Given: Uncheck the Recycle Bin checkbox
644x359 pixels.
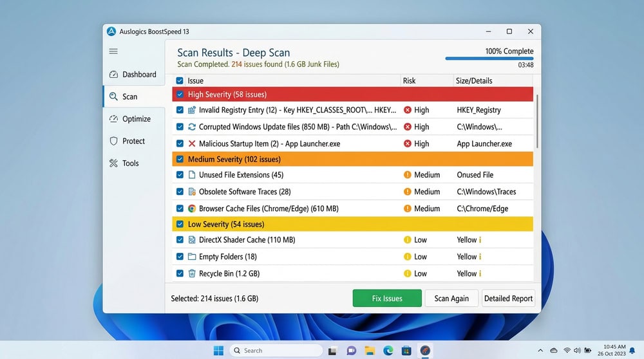Looking at the screenshot, I should pos(180,273).
